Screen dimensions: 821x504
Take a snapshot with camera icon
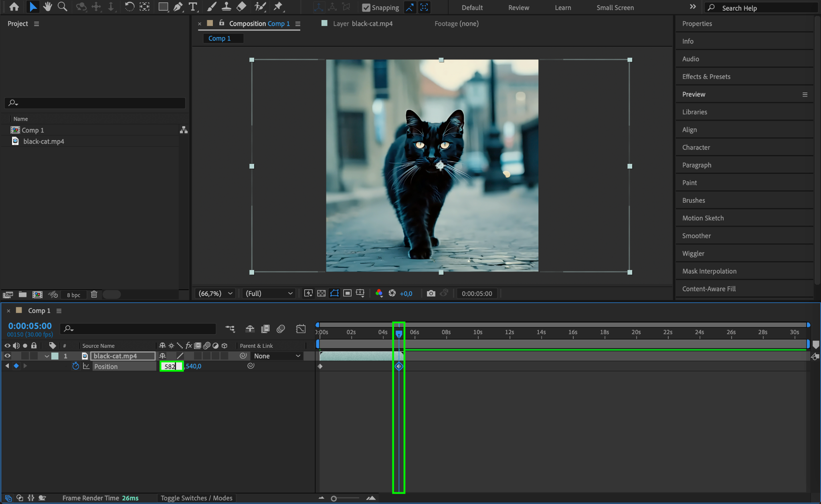[431, 293]
